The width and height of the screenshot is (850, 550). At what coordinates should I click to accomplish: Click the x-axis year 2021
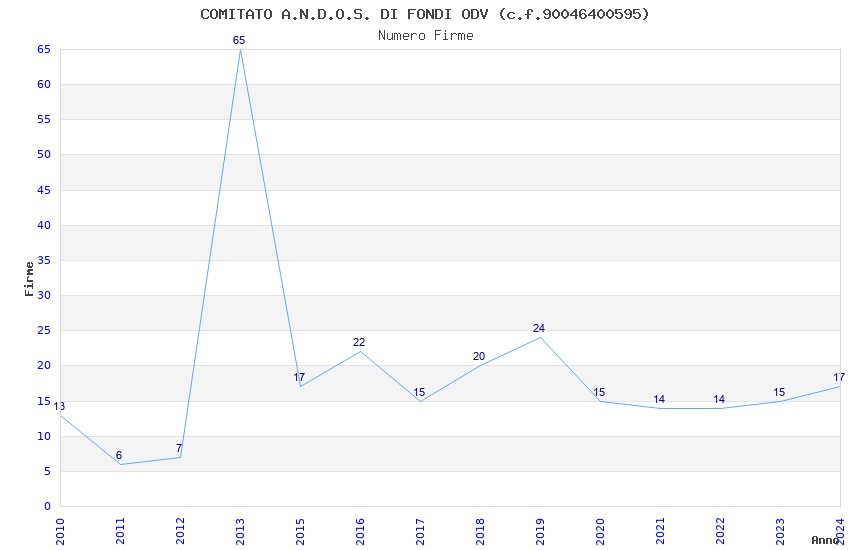(660, 531)
